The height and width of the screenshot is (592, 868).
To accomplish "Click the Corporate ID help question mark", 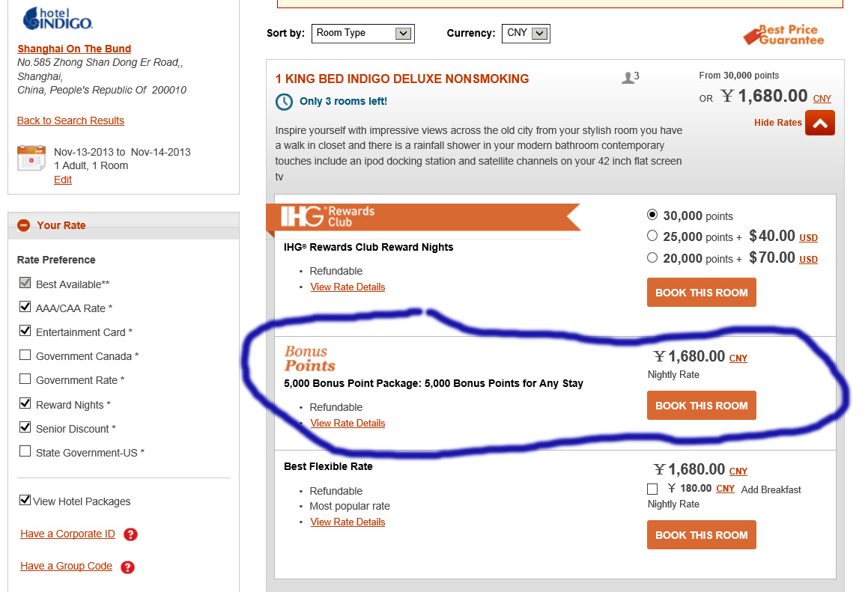I will coord(130,534).
